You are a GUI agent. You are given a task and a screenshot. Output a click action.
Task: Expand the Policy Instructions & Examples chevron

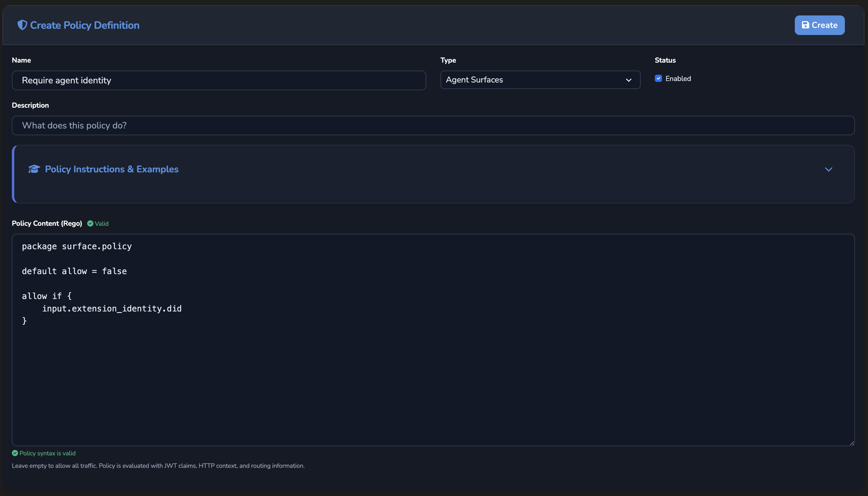(829, 169)
